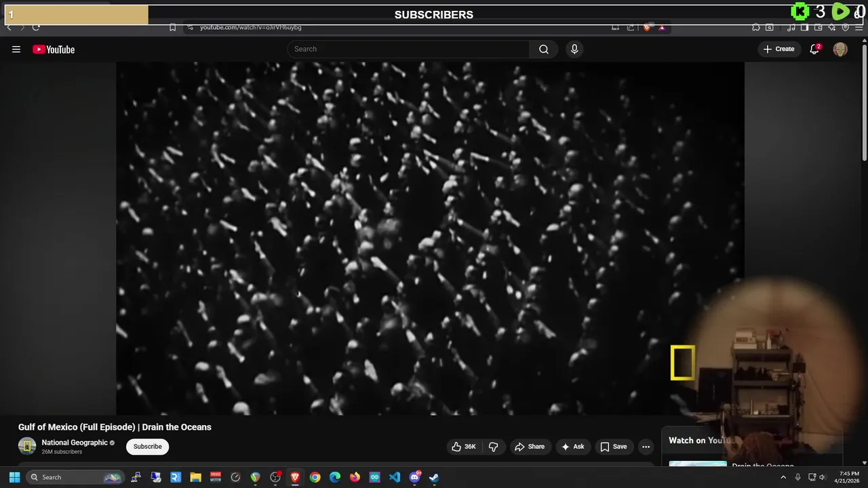This screenshot has height=488, width=868.
Task: Open Visual Studio Code from taskbar
Action: coord(395,477)
